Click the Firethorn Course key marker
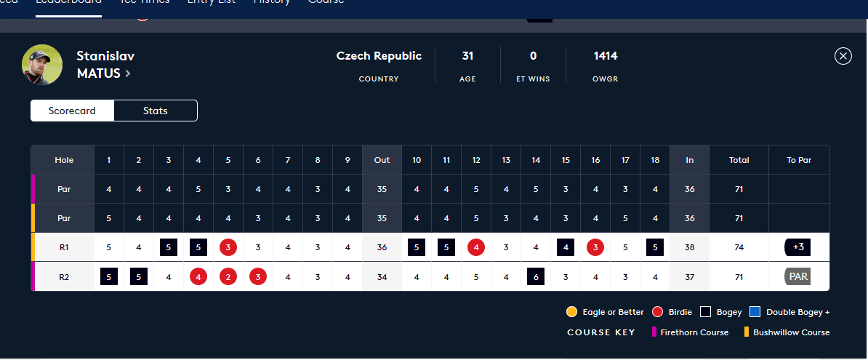868x360 pixels. tap(654, 332)
